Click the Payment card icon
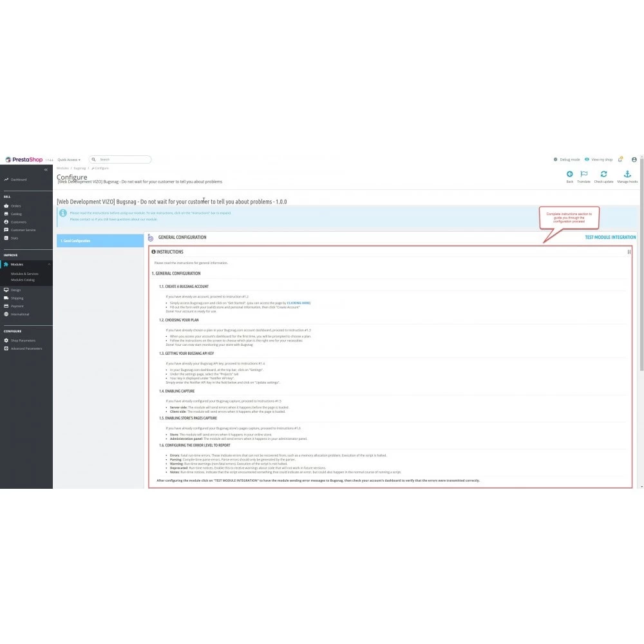Viewport: 644px width, 644px height. click(x=6, y=306)
